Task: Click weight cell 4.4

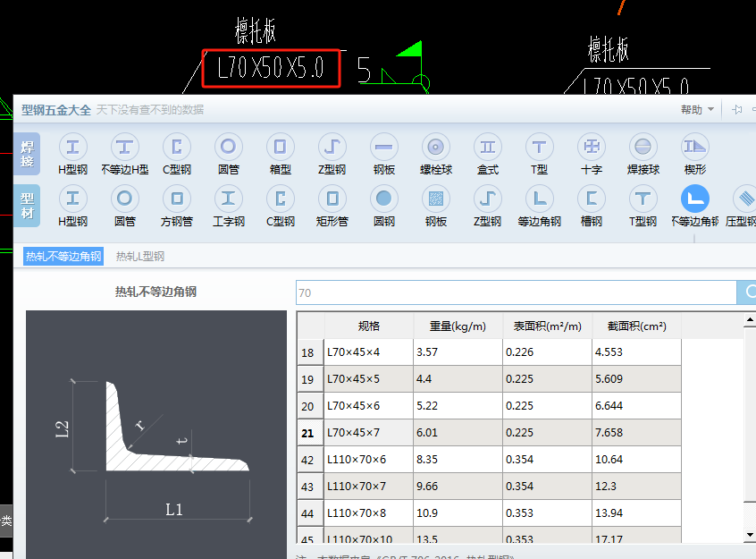Action: coord(458,379)
